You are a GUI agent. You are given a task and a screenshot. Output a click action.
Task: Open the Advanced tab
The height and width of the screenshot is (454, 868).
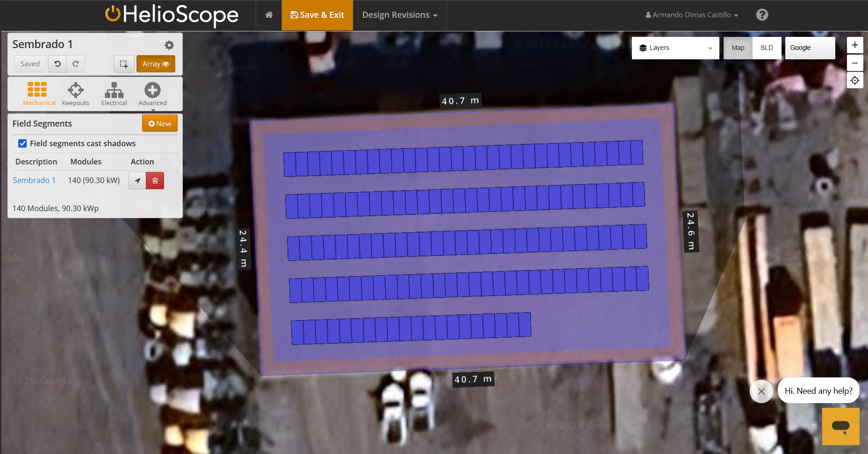(x=152, y=94)
